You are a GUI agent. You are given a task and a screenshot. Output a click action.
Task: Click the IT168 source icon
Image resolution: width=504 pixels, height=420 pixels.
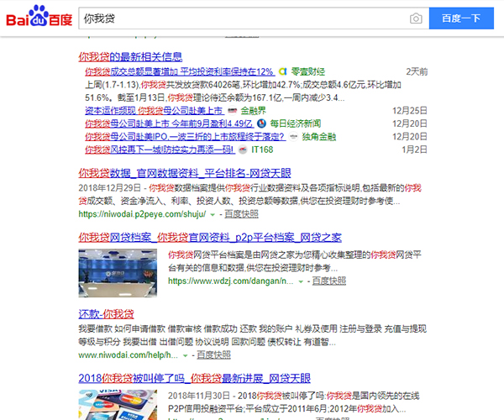click(x=243, y=150)
